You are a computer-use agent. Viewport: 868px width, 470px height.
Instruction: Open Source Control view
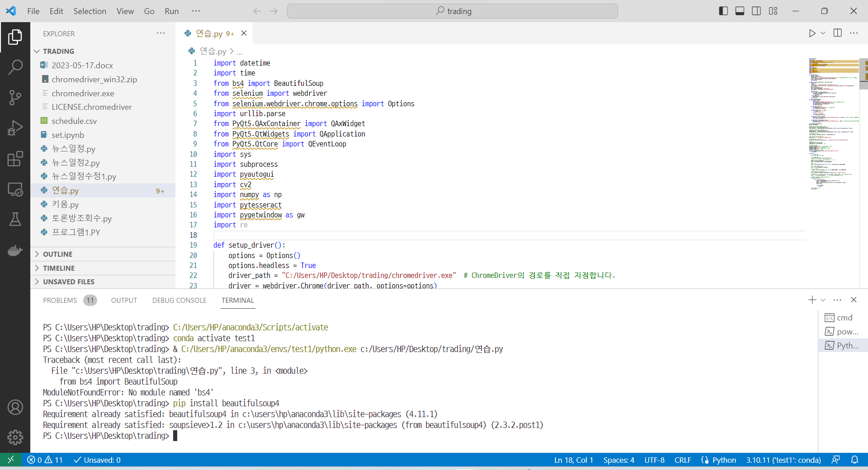pyautogui.click(x=15, y=97)
